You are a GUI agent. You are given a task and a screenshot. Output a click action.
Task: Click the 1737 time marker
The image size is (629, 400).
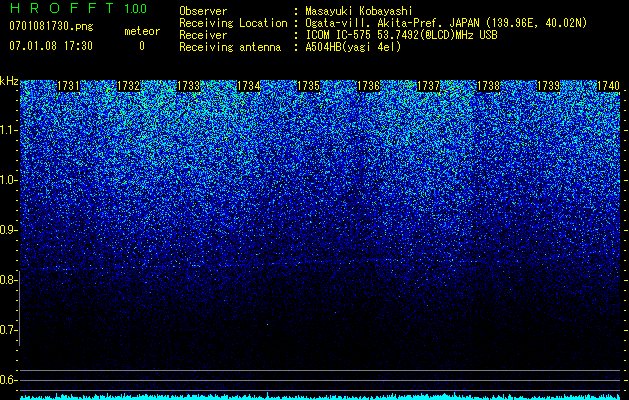[x=428, y=86]
